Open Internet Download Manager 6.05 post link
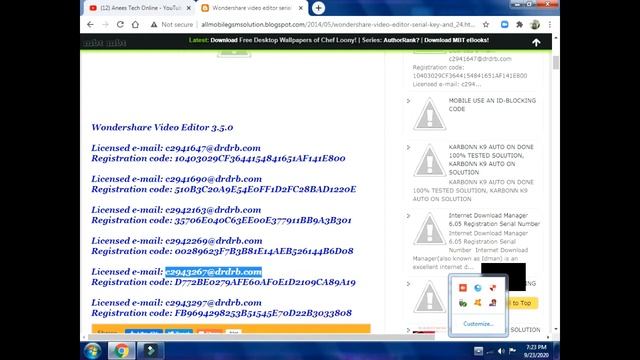The width and height of the screenshot is (640, 360). coord(494,220)
